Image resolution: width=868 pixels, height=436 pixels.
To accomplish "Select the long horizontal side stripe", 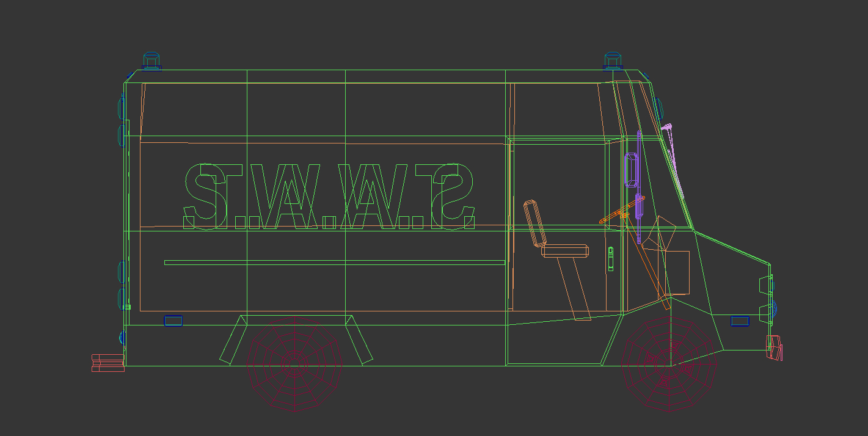I will [335, 263].
